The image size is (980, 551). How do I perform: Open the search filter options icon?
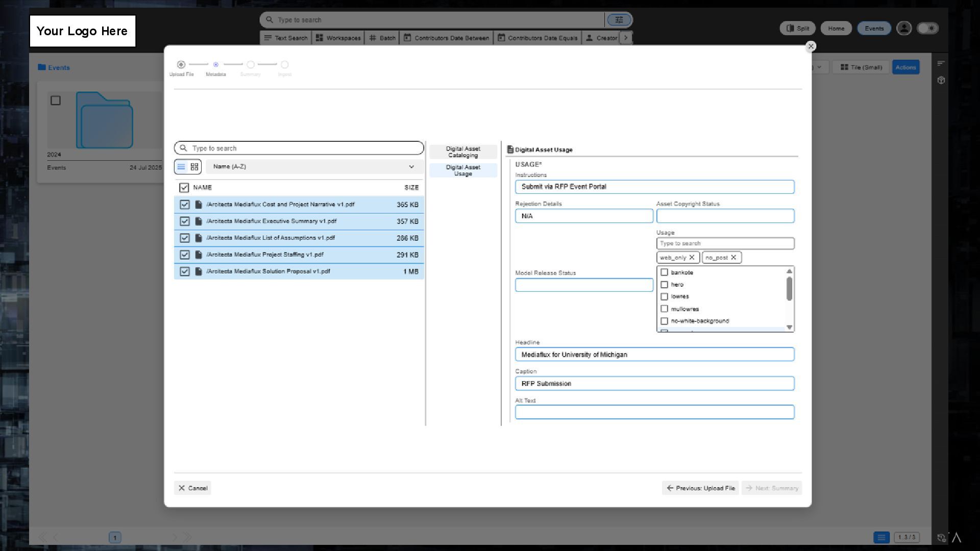619,20
